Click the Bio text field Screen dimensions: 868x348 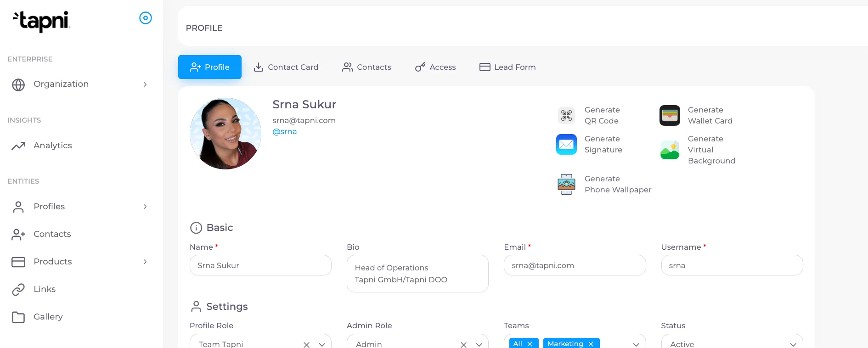(417, 274)
